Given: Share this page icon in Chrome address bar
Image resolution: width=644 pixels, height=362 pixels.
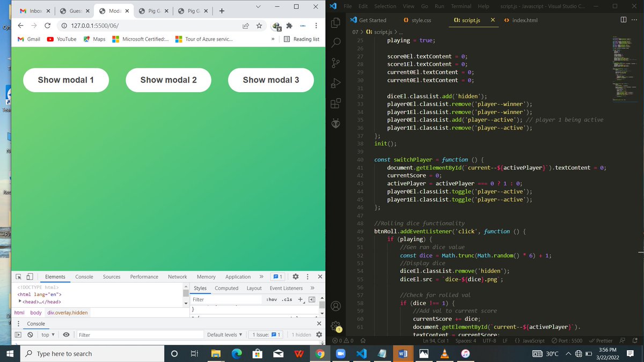Looking at the screenshot, I should [246, 26].
